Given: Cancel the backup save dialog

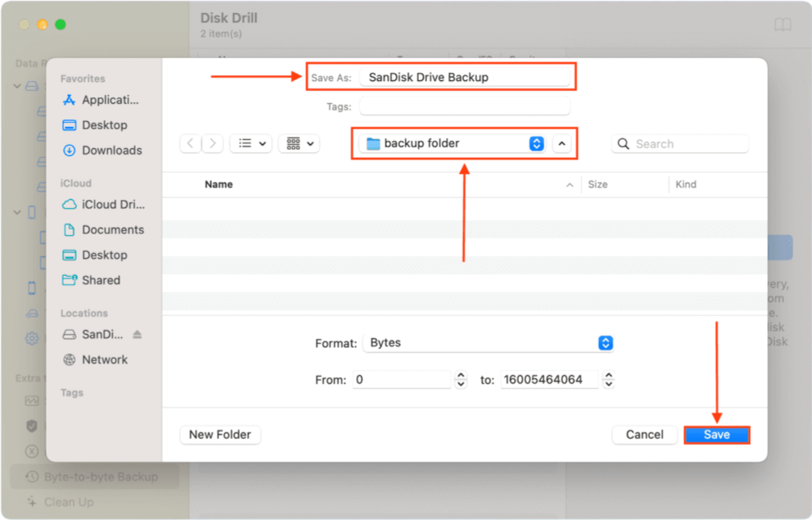Looking at the screenshot, I should click(x=644, y=435).
